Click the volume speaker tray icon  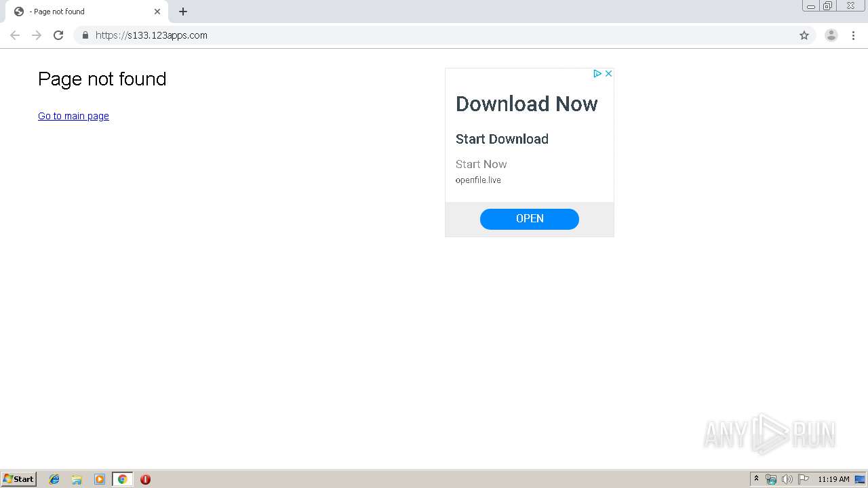point(787,479)
